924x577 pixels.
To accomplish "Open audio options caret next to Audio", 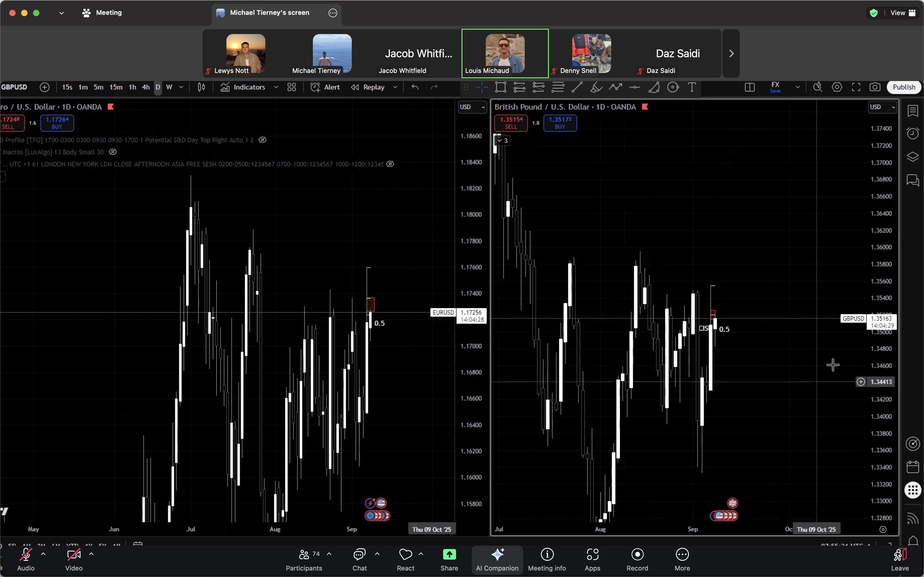I will pos(43,554).
